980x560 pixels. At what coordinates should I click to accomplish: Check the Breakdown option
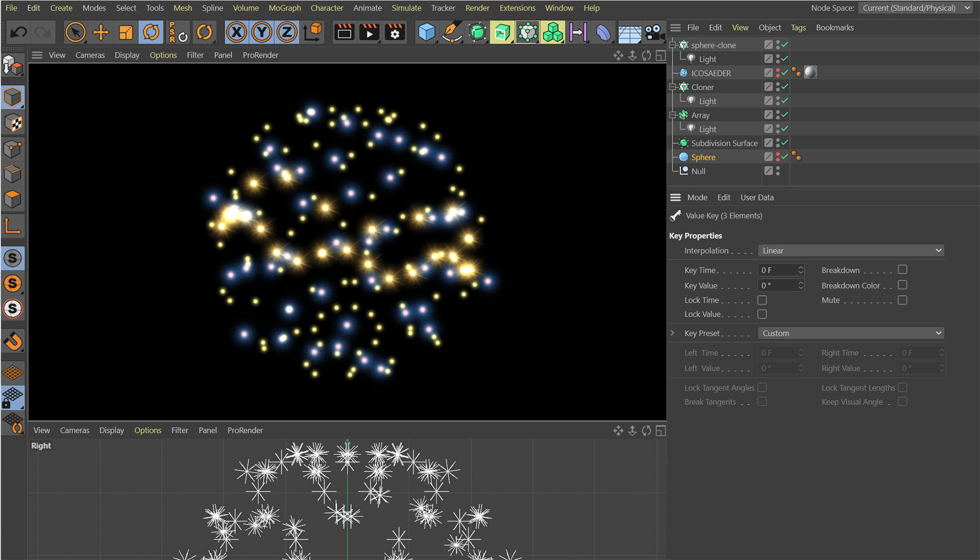902,270
